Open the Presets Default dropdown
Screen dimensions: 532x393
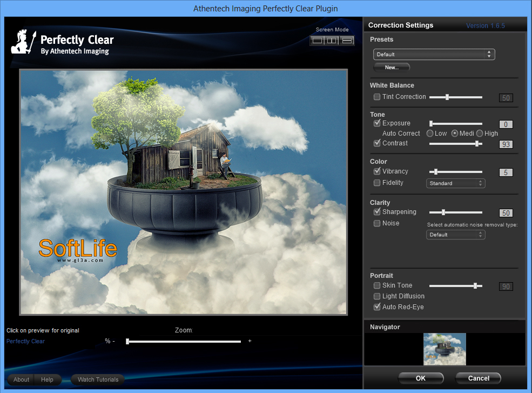point(434,55)
